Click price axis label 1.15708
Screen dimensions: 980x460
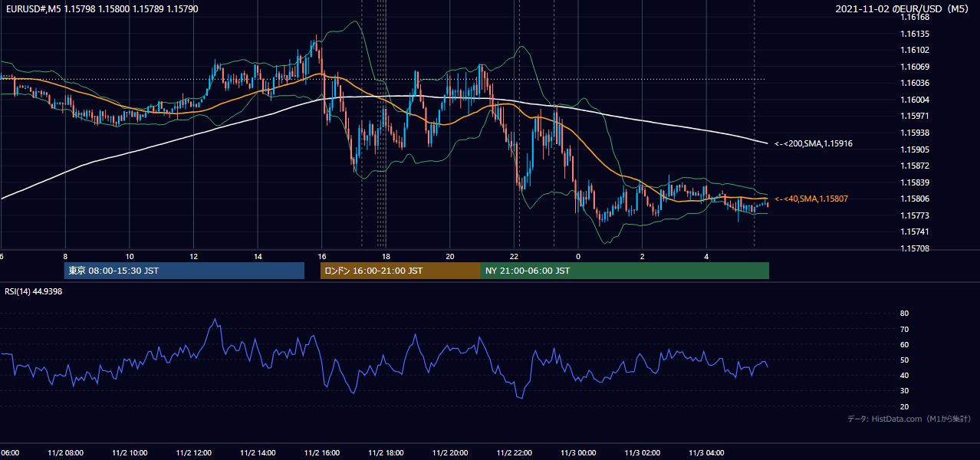[915, 248]
